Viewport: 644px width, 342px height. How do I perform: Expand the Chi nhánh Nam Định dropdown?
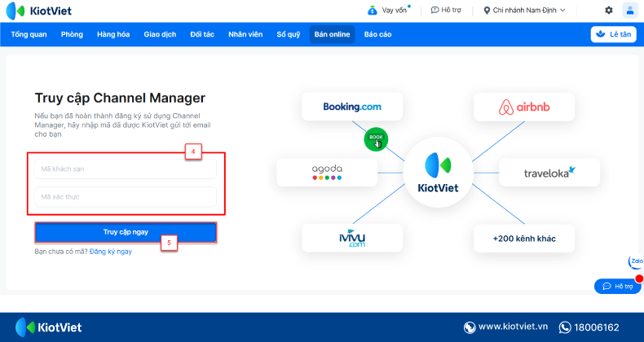pyautogui.click(x=525, y=11)
